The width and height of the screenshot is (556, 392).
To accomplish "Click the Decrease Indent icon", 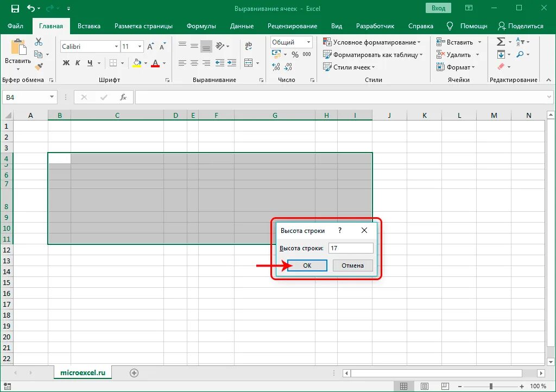I will click(220, 63).
